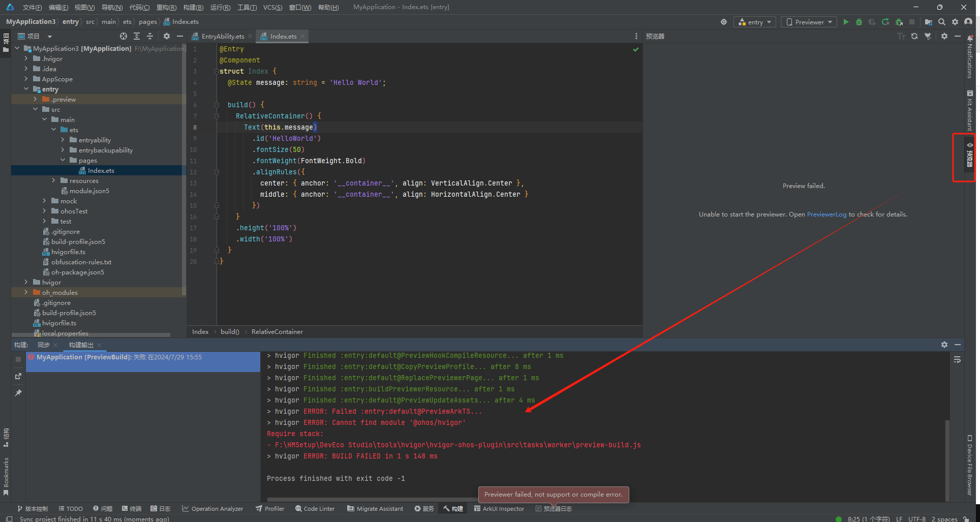Open the 预览器日志 tool button
The height and width of the screenshot is (522, 980).
[x=554, y=509]
